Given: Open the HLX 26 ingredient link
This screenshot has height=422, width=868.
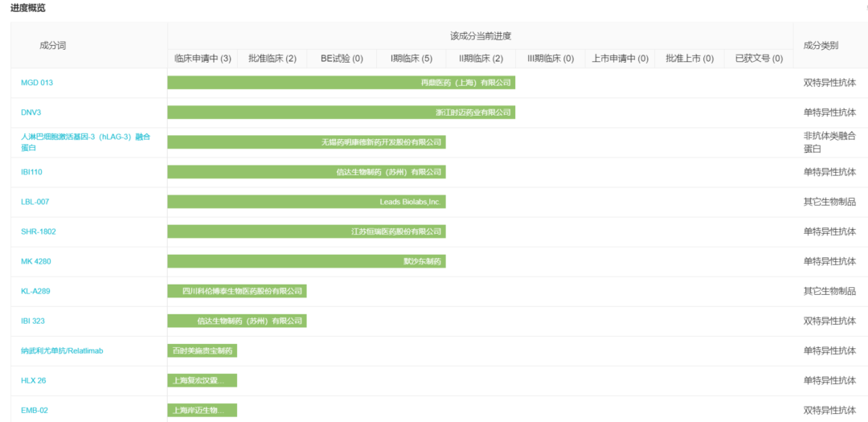Looking at the screenshot, I should 33,381.
